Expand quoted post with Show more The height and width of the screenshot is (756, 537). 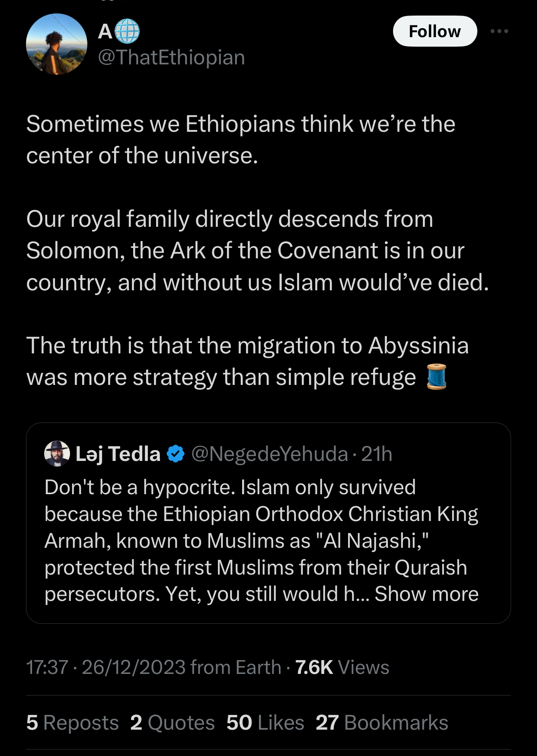[426, 594]
